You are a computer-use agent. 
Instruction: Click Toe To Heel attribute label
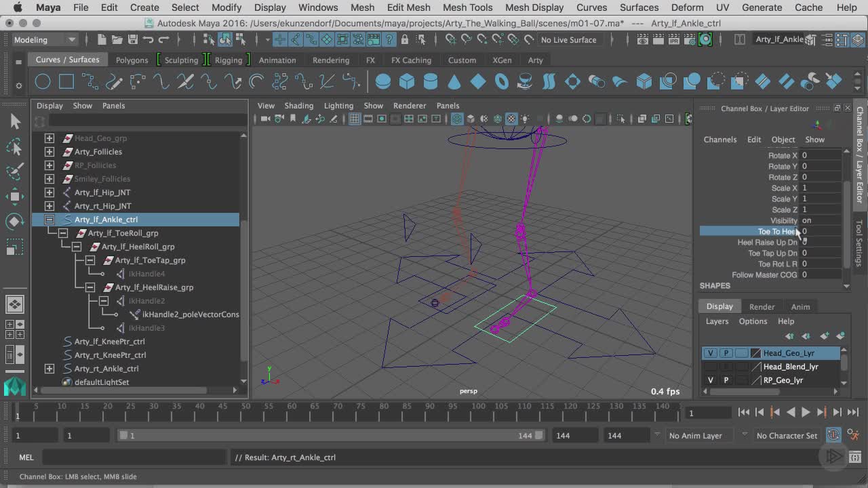(x=778, y=231)
